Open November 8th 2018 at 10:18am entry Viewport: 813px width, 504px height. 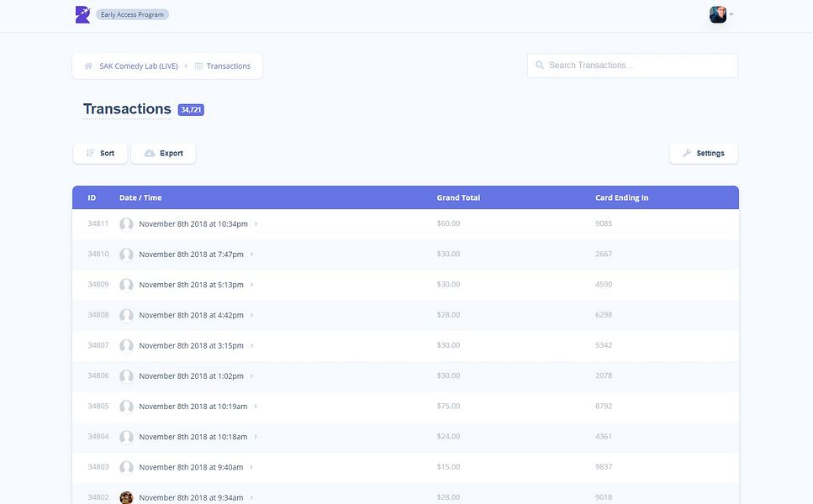point(193,437)
